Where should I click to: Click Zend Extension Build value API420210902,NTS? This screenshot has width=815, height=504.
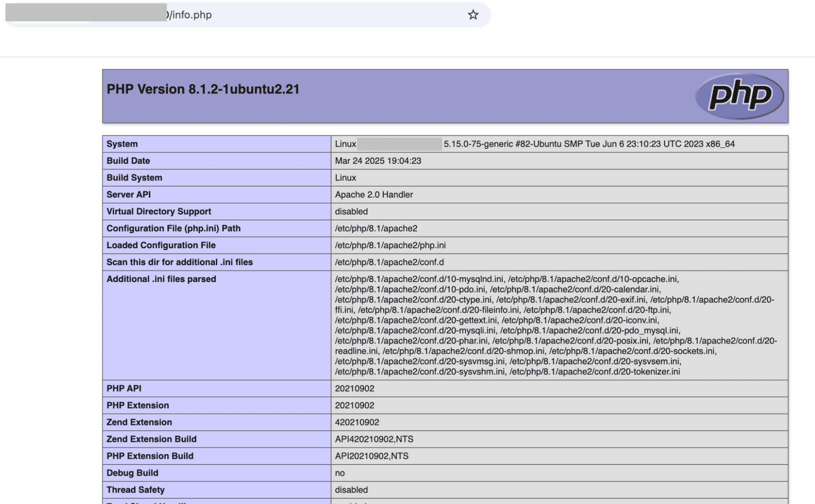[x=374, y=439]
